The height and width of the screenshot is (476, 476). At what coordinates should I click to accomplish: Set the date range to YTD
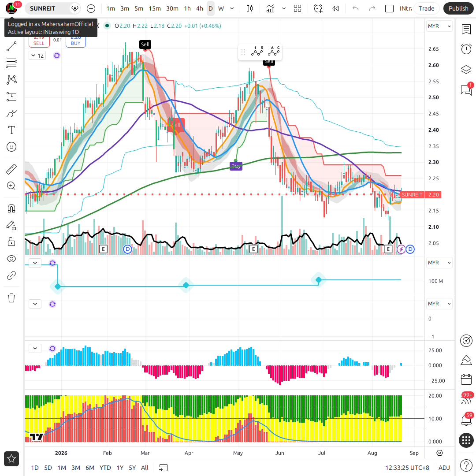(105, 468)
